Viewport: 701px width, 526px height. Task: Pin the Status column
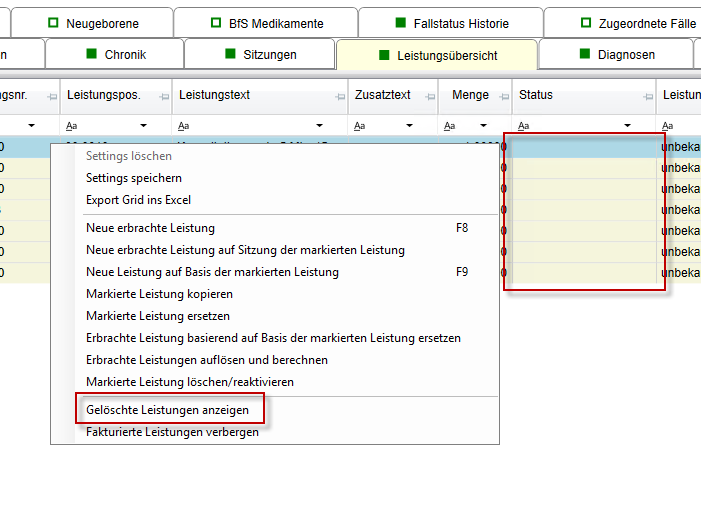point(648,97)
